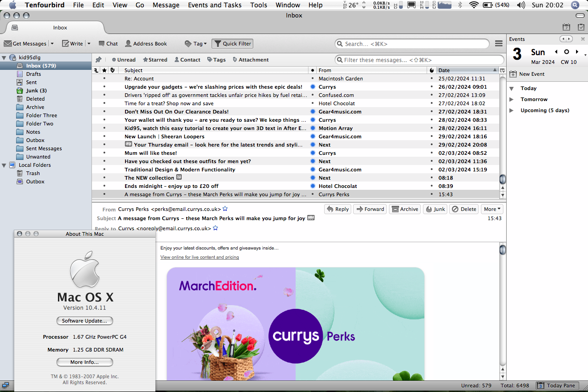Sort by the star column header
The height and width of the screenshot is (392, 588).
click(x=104, y=70)
